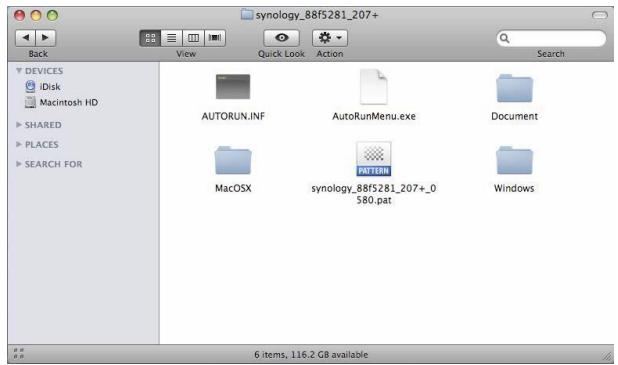
Task: Go forward with the right arrow button
Action: tap(45, 38)
